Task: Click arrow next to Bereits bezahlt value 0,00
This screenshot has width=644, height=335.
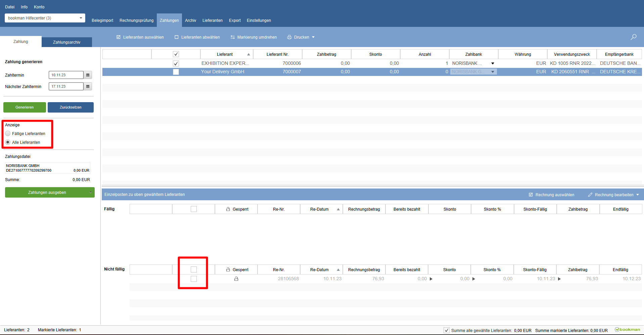Action: pos(431,279)
